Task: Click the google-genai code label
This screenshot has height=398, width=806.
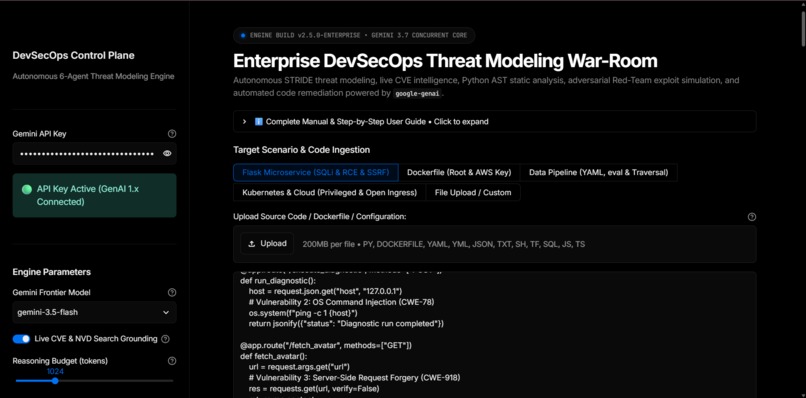Action: [417, 94]
